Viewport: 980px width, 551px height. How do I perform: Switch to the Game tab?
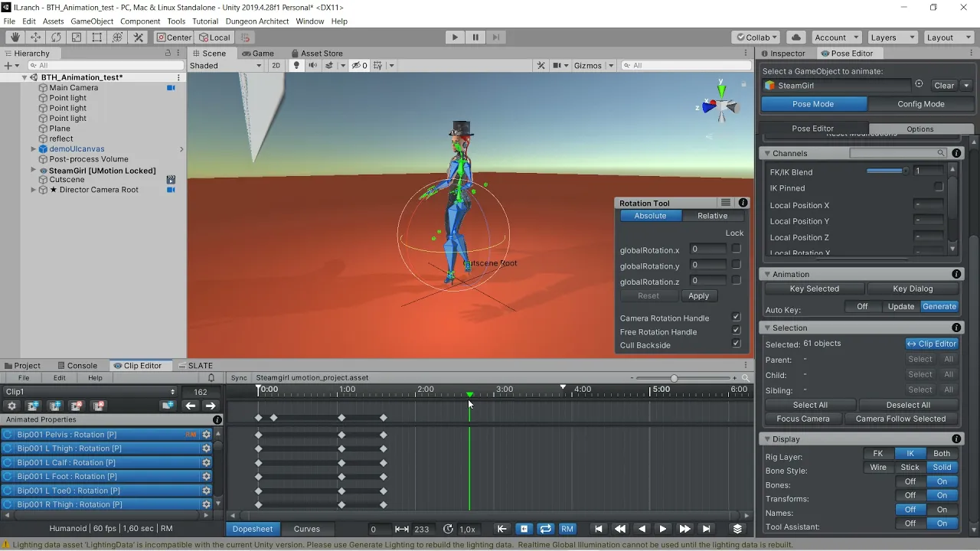click(257, 54)
